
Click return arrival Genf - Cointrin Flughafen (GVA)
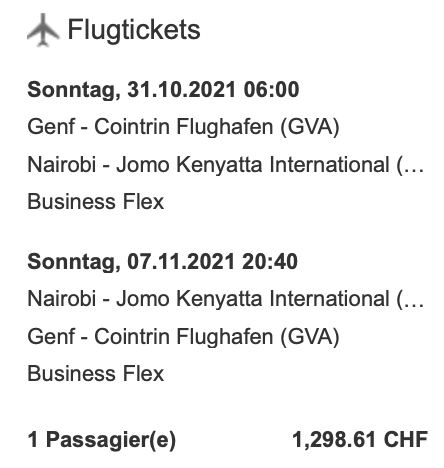pyautogui.click(x=183, y=336)
